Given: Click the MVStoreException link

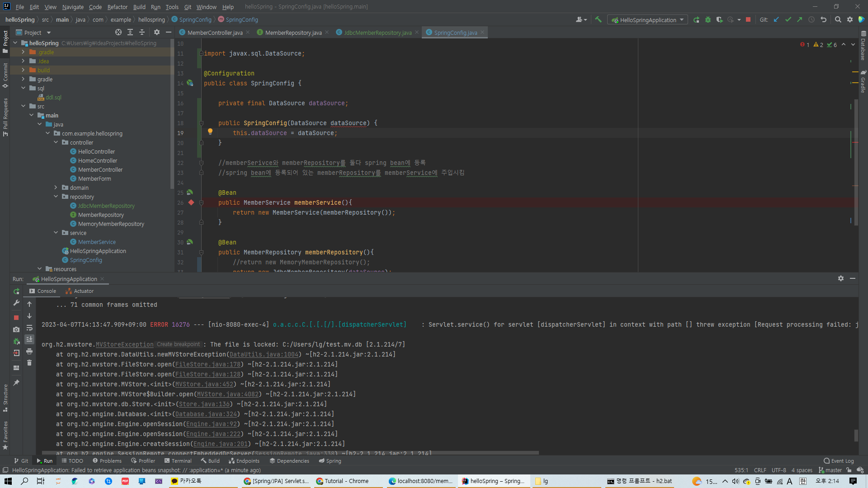Looking at the screenshot, I should coord(125,344).
